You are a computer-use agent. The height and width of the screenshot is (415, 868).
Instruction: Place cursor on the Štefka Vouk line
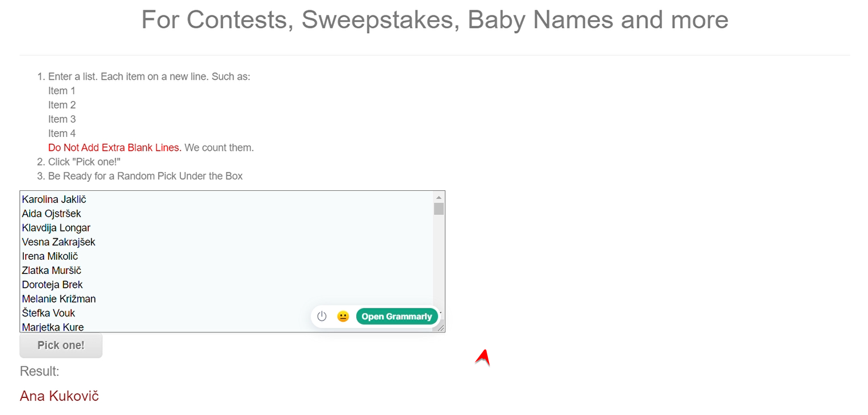(49, 313)
